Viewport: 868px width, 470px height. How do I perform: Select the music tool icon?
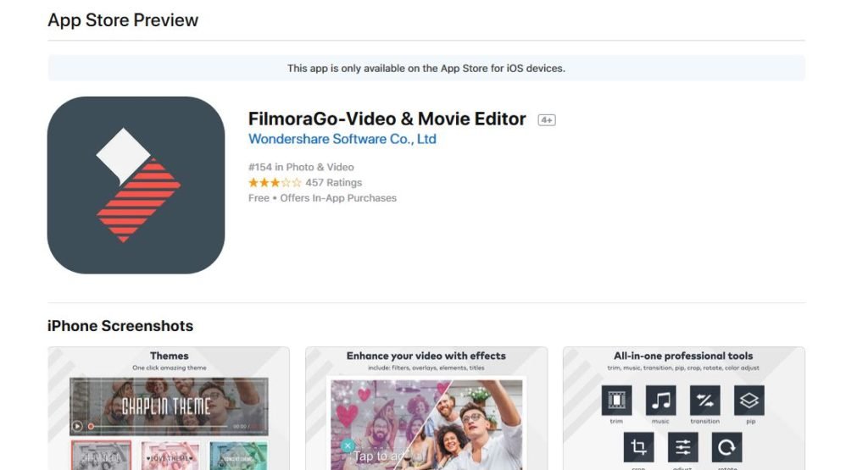[x=660, y=400]
